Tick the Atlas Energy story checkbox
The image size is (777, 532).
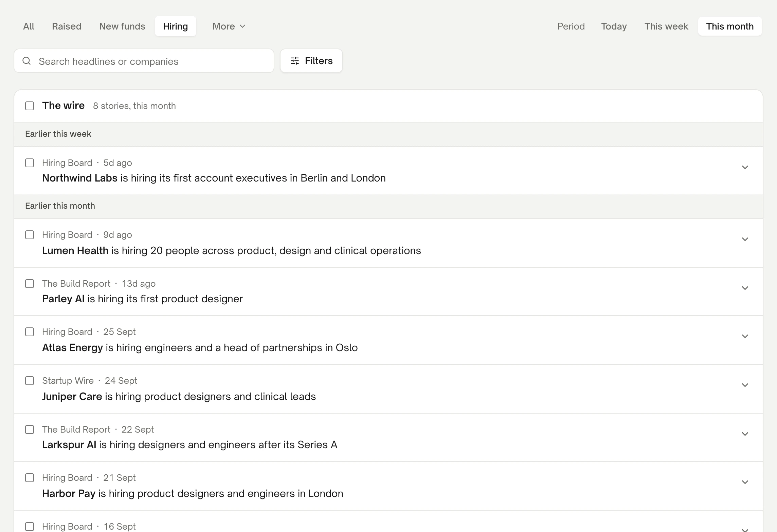(30, 332)
